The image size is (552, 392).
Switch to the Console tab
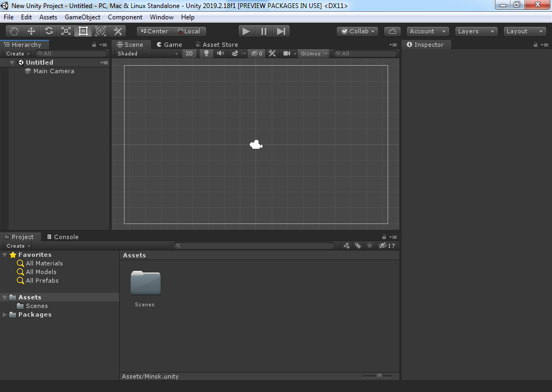[63, 237]
